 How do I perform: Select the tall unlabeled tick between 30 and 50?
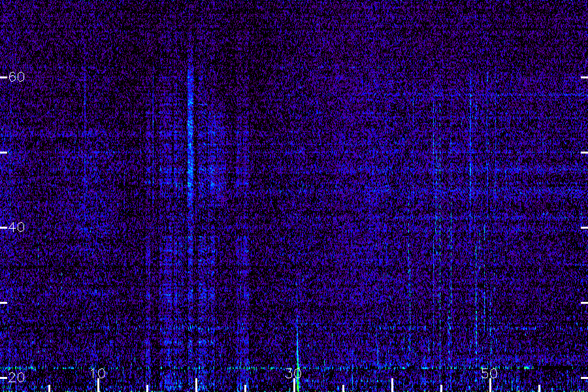(x=392, y=385)
